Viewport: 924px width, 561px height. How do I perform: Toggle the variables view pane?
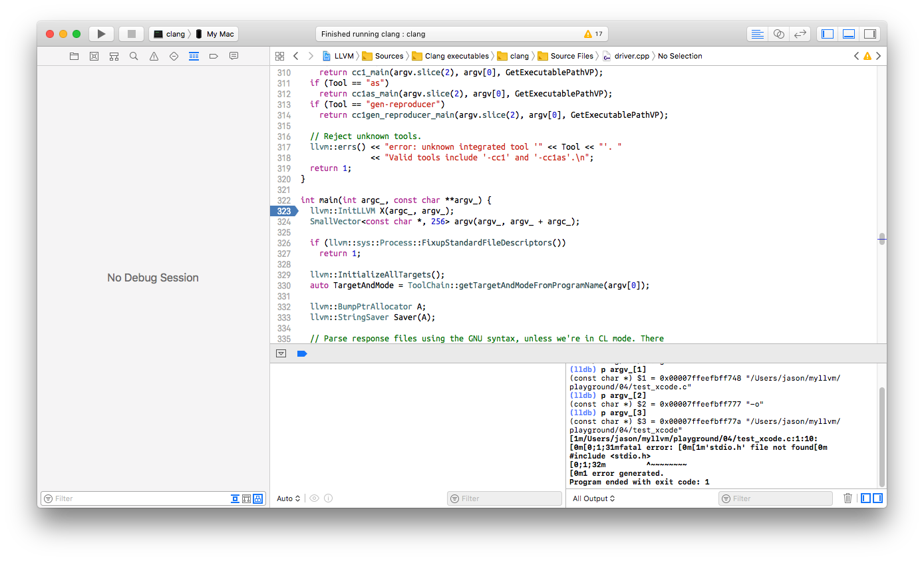[865, 498]
